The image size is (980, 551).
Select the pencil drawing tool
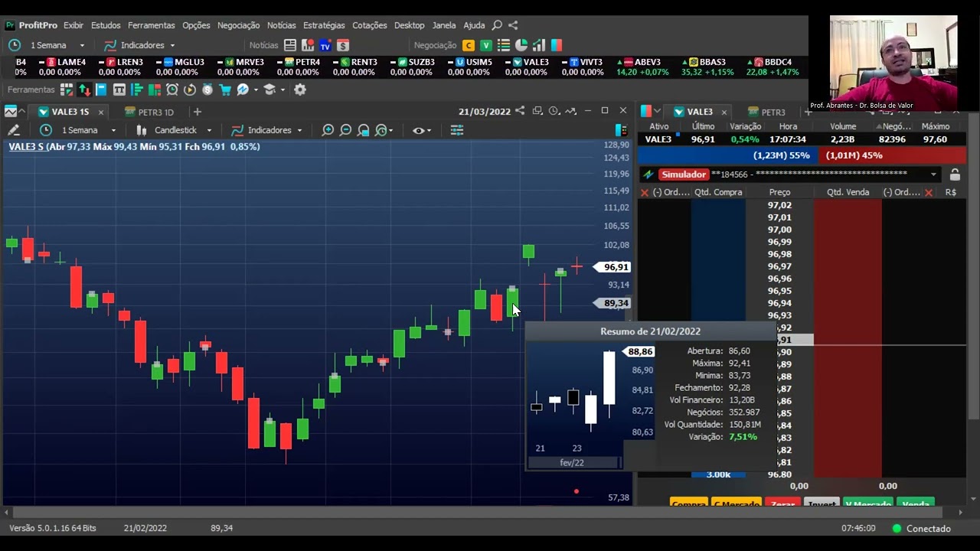[13, 130]
